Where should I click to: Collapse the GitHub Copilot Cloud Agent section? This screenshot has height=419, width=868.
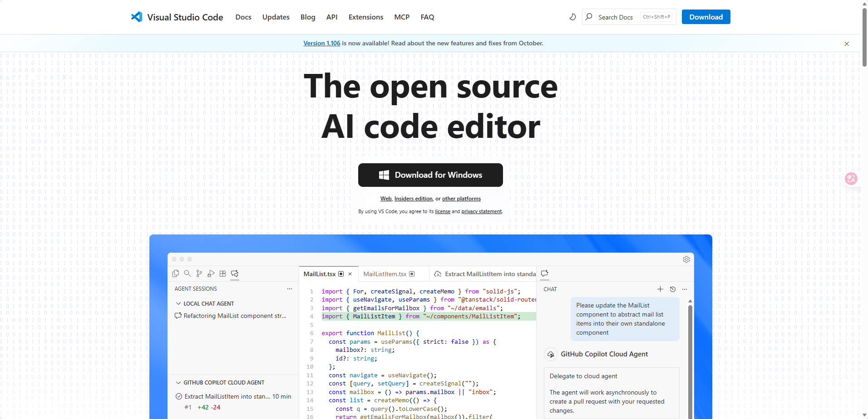click(178, 383)
